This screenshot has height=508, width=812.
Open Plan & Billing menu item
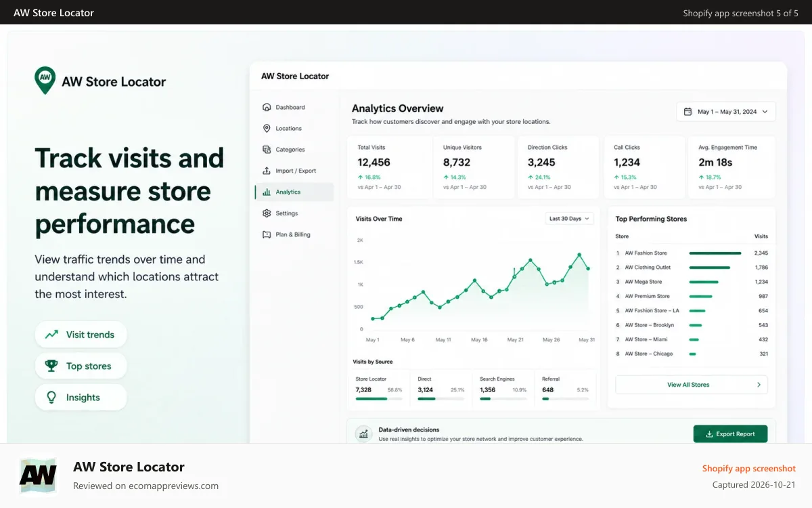click(294, 234)
